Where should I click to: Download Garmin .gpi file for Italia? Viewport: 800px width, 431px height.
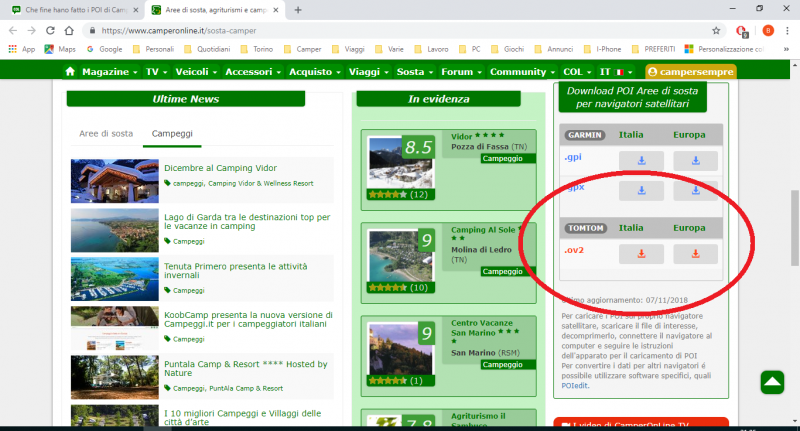pyautogui.click(x=641, y=160)
